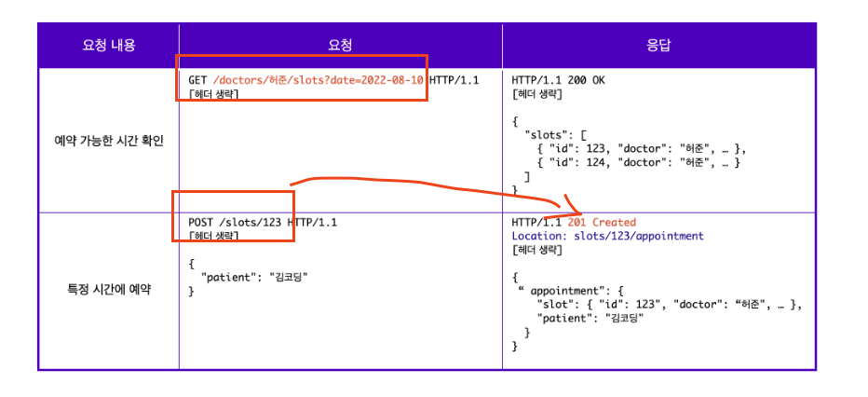Click the "POST /slots/123 HTTP/1.1" request line

[x=263, y=223]
